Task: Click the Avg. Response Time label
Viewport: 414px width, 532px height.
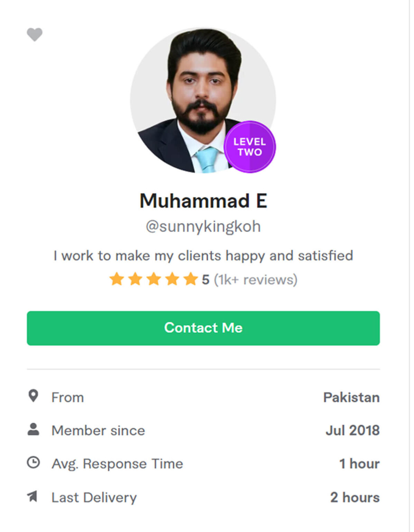Action: tap(117, 464)
